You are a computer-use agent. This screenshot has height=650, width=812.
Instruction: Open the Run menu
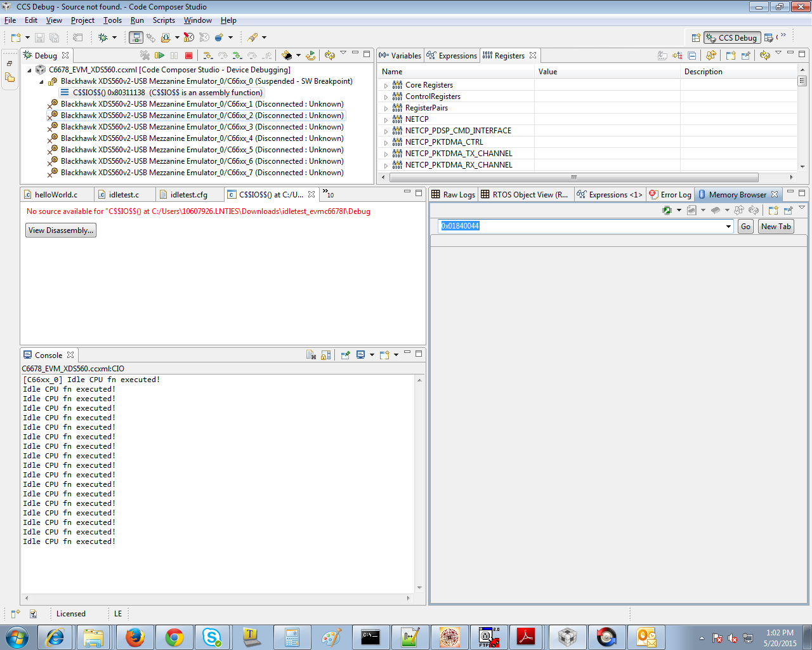(x=137, y=20)
